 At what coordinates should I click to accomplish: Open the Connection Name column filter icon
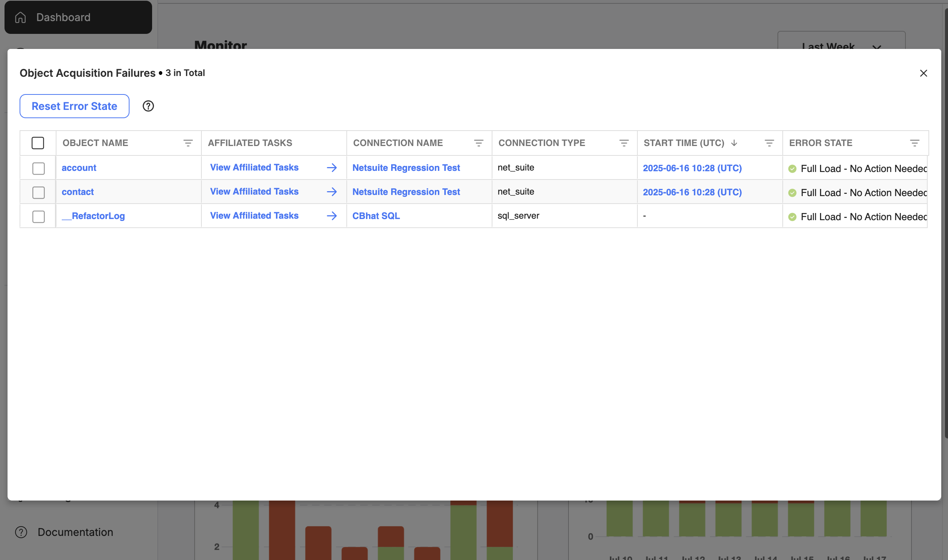[479, 143]
